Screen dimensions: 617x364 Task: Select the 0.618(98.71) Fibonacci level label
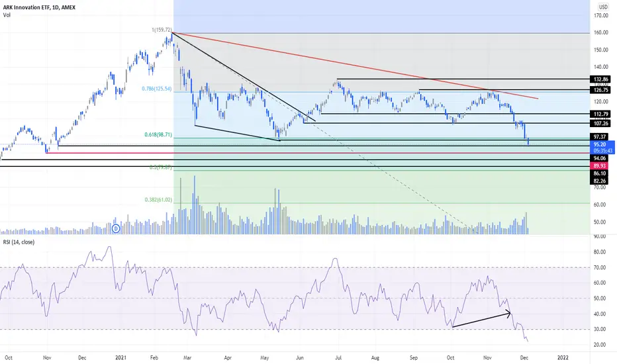coord(158,134)
